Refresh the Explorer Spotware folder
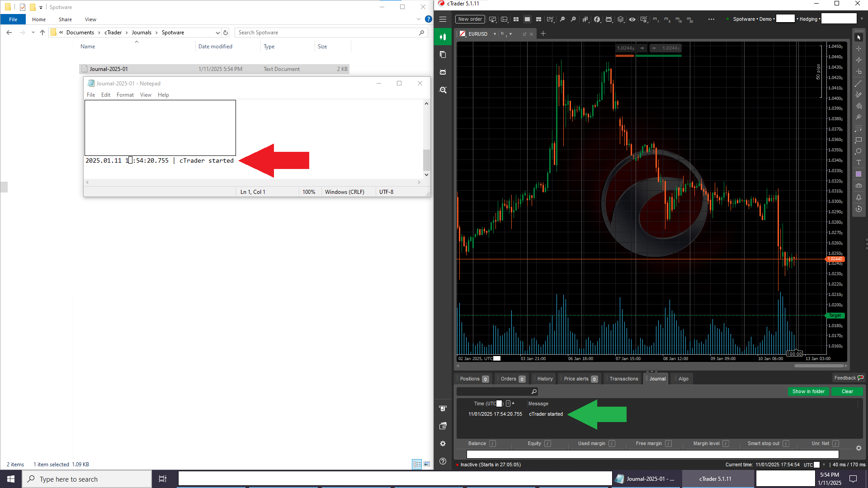Screen dimensions: 868x488 [226, 33]
